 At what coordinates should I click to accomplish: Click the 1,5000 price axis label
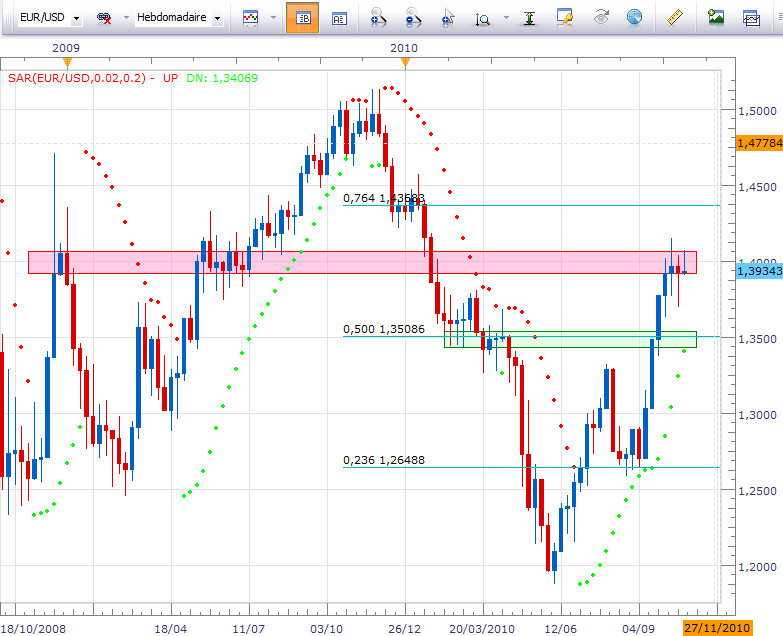pyautogui.click(x=758, y=111)
